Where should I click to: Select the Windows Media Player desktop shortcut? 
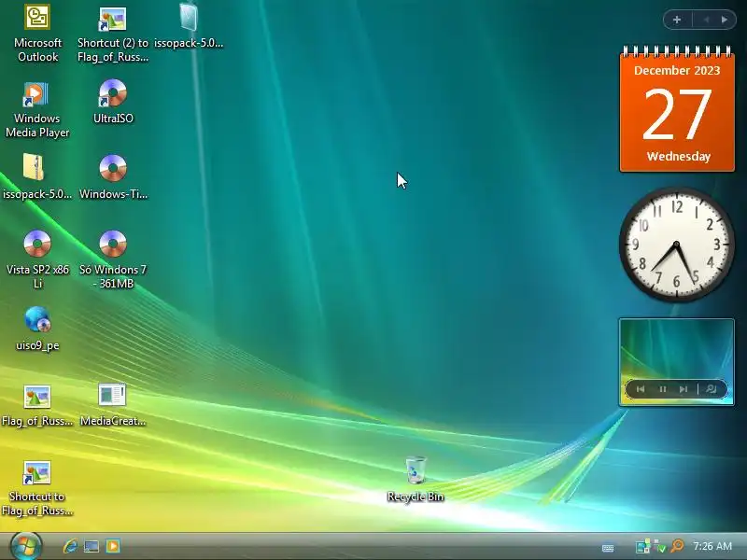[x=37, y=109]
